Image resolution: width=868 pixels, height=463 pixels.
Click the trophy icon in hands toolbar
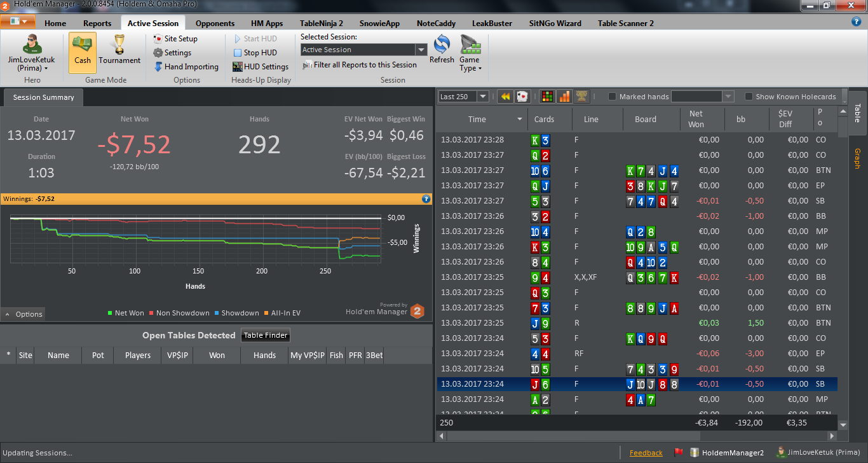pos(581,97)
